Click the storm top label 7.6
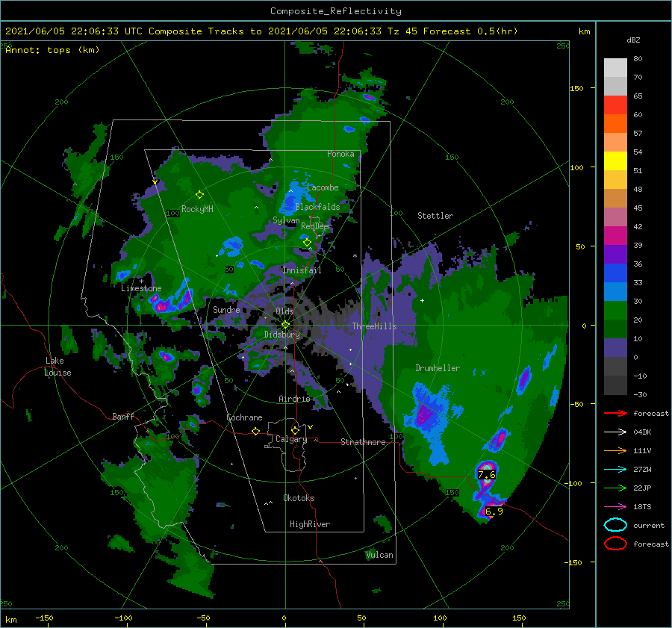Screen dimensions: 672x628 [486, 474]
